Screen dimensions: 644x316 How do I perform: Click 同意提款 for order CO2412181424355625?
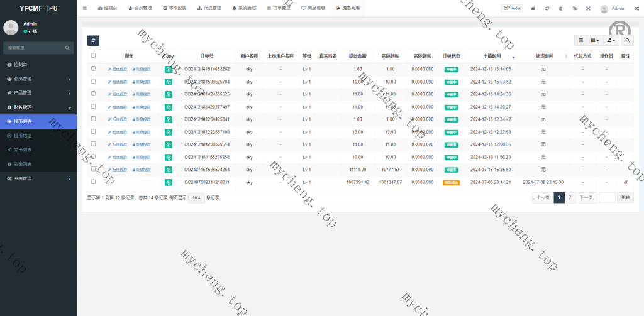coord(142,94)
